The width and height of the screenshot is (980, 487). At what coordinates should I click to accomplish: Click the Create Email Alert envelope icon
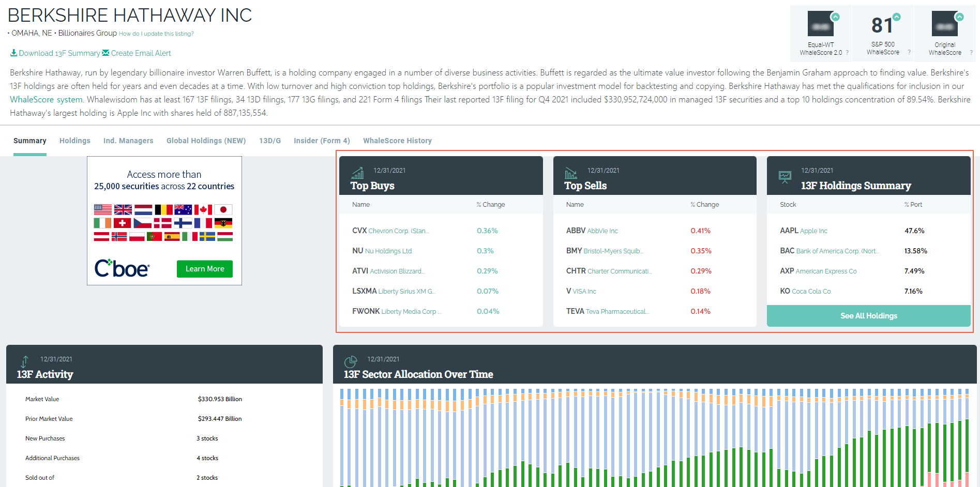(105, 53)
